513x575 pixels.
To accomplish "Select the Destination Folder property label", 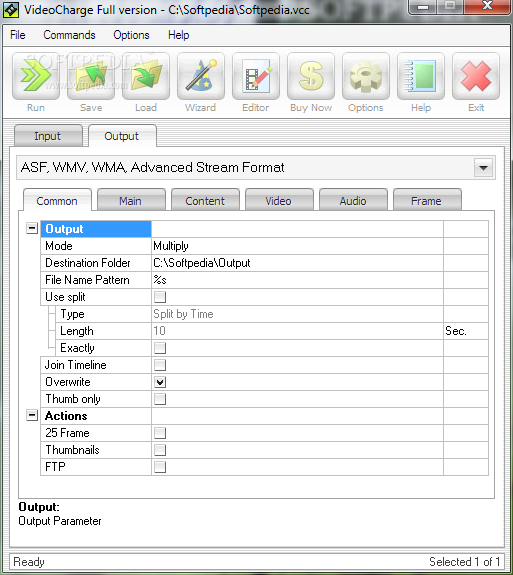I will (x=88, y=263).
